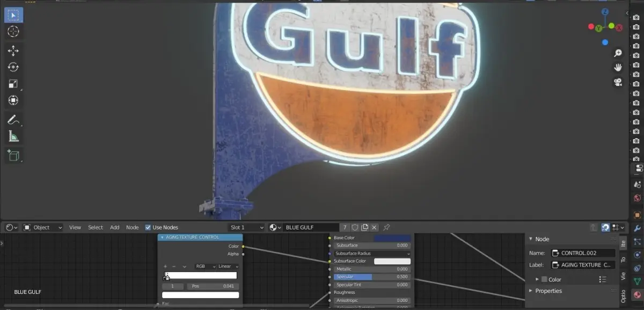Open color ramp tools chevron menu
This screenshot has height=310, width=644.
coord(184,266)
